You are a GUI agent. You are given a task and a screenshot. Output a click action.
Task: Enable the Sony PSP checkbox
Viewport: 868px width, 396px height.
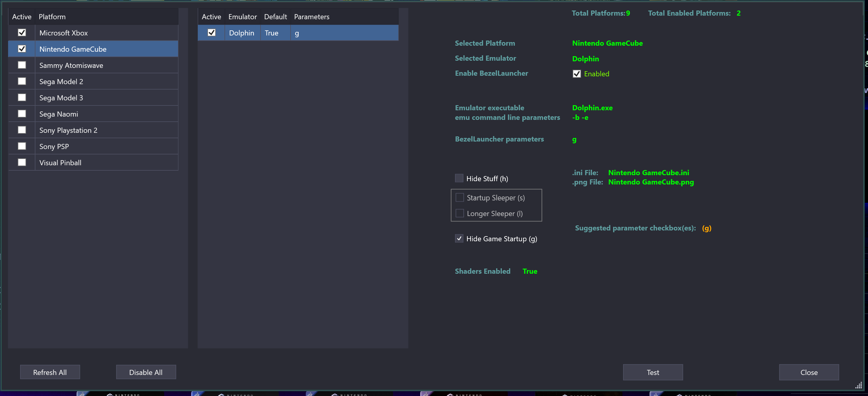[x=22, y=146]
